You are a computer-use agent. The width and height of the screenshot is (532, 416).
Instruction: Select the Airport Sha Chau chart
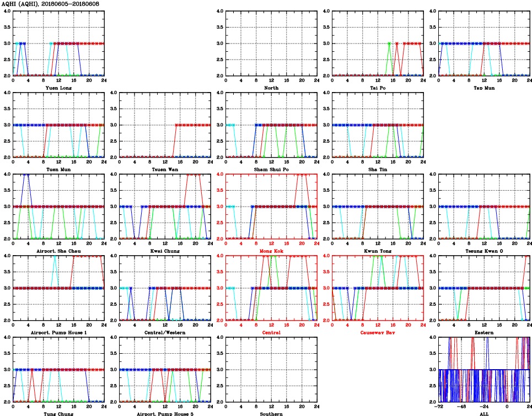(58, 206)
